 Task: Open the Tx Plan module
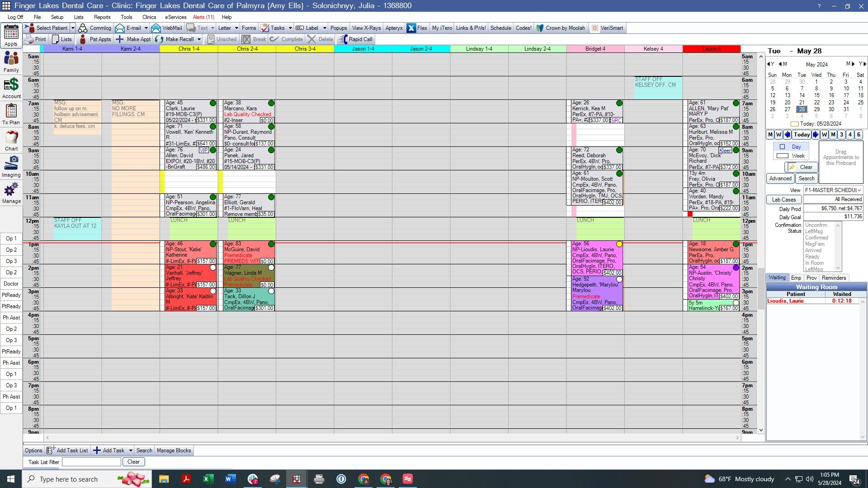click(11, 114)
